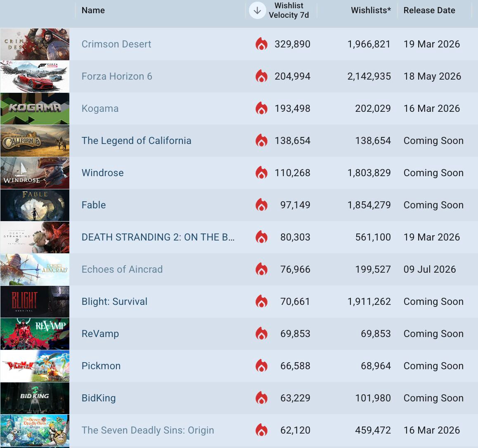The image size is (478, 448).
Task: Select wishlists value 561,100
Action: 373,237
